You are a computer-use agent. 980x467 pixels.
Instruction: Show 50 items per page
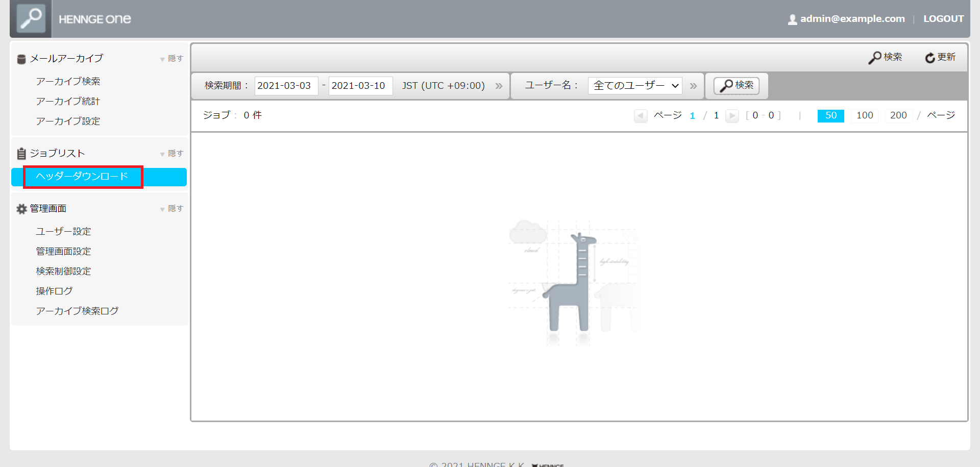pyautogui.click(x=831, y=116)
